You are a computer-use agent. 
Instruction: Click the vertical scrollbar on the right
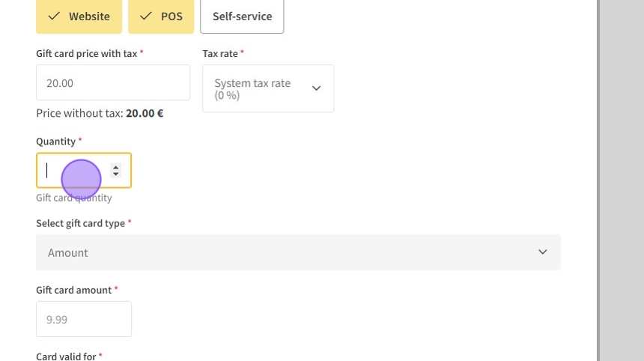tap(598, 180)
